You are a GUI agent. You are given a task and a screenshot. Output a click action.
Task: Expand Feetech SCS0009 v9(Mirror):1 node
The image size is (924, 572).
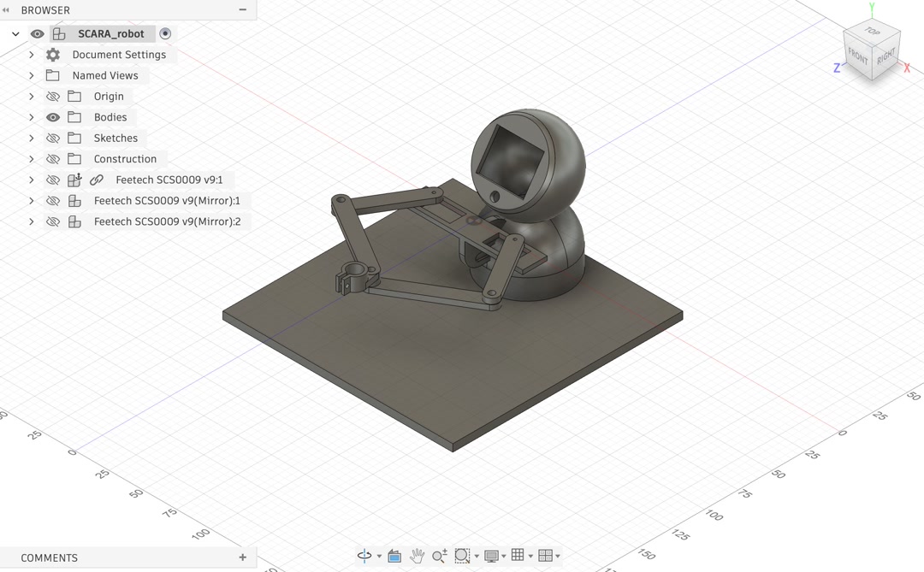coord(32,201)
